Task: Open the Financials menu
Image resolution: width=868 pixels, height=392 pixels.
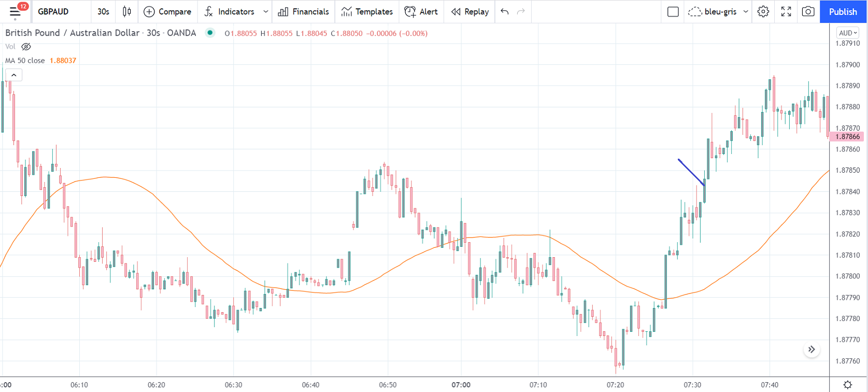Action: click(x=304, y=11)
